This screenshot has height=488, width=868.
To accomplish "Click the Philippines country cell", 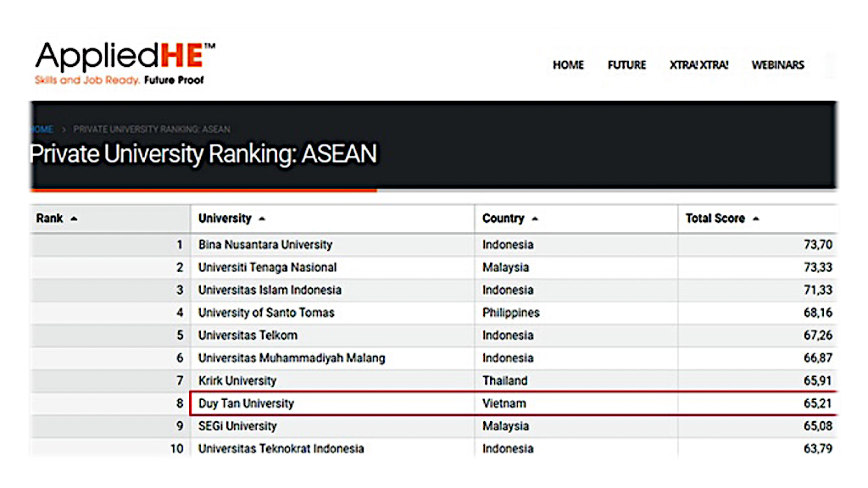I will [x=576, y=313].
